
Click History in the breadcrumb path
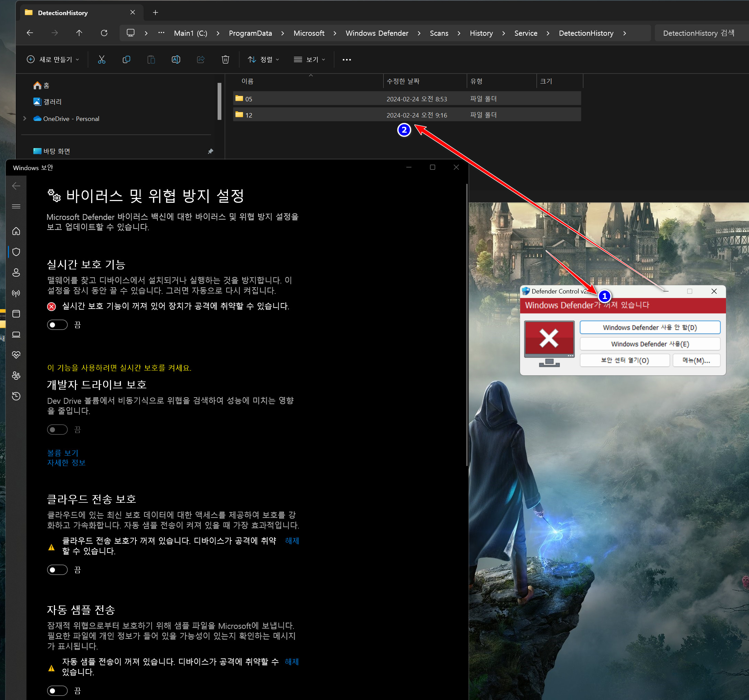coord(481,33)
